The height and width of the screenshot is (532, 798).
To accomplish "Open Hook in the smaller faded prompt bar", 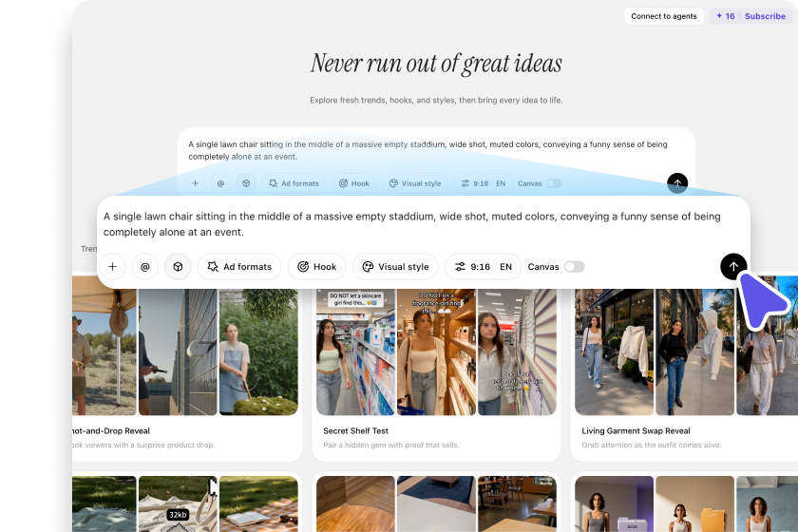I will click(354, 183).
